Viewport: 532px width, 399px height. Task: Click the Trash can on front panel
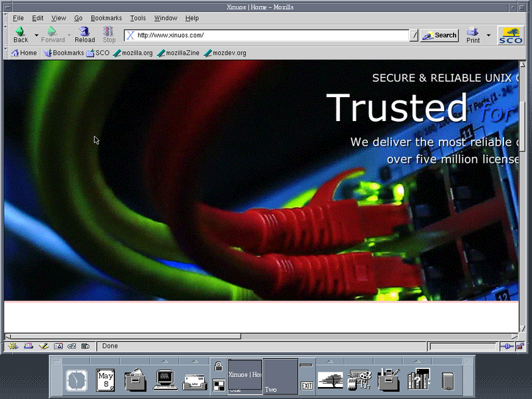(x=448, y=380)
